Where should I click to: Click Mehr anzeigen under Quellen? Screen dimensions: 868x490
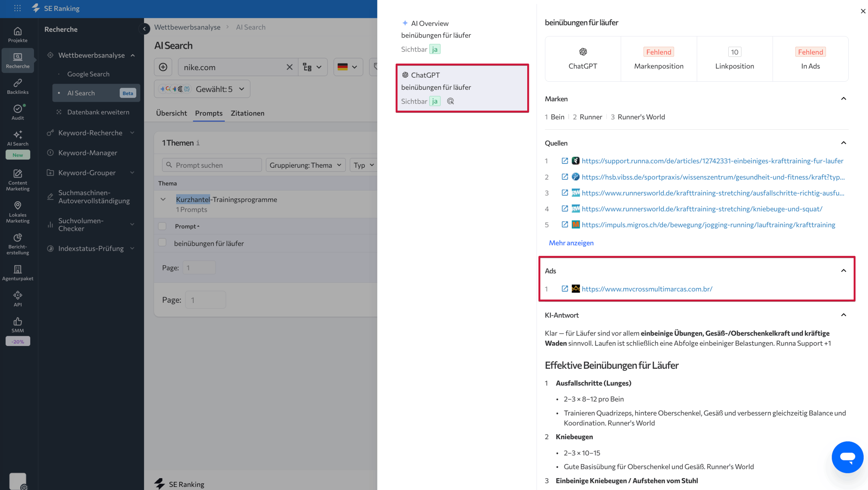coord(571,243)
